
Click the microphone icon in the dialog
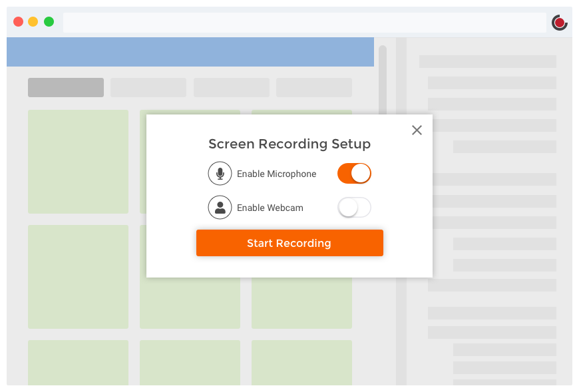tap(220, 174)
